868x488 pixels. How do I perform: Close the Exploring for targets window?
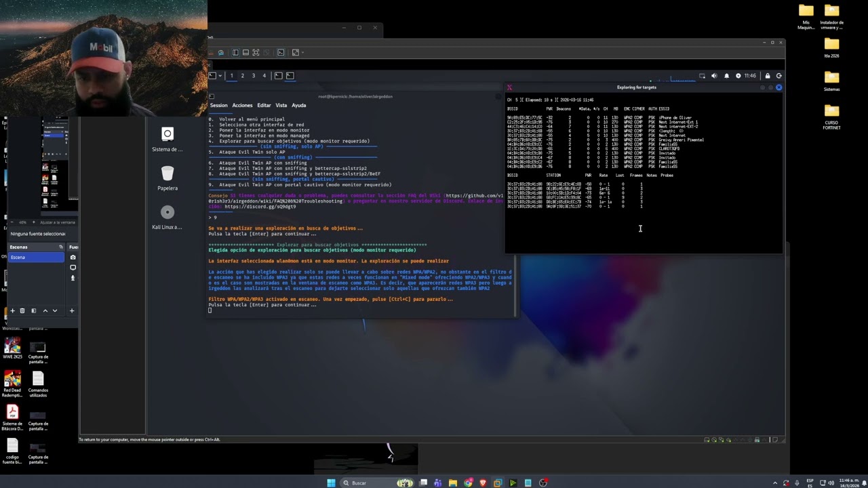778,87
